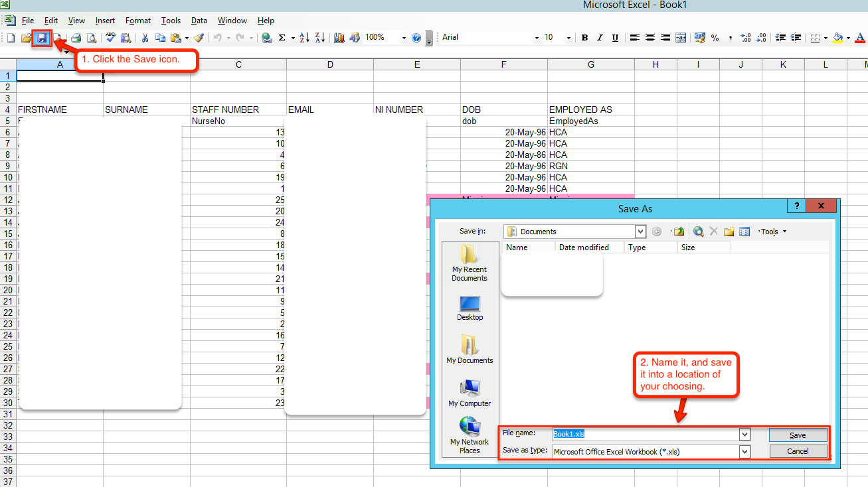
Task: Toggle Bold formatting
Action: (x=584, y=38)
